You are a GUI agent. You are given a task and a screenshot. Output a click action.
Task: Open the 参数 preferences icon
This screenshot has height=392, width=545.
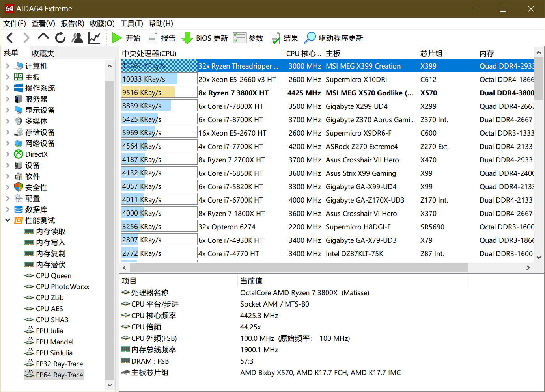click(x=239, y=38)
